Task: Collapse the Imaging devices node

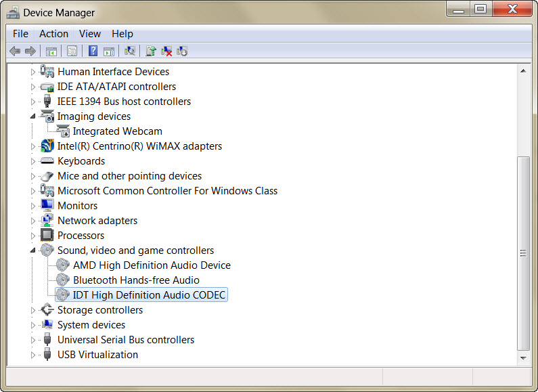Action: pos(32,116)
